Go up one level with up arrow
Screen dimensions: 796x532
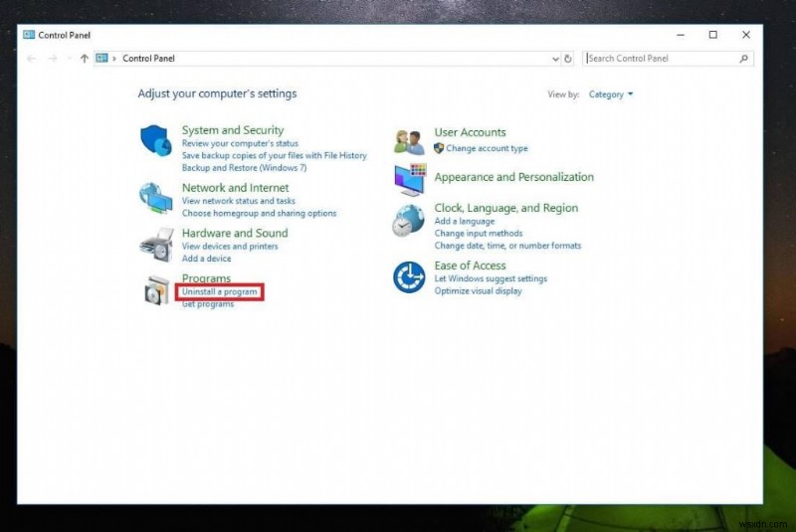(x=85, y=59)
